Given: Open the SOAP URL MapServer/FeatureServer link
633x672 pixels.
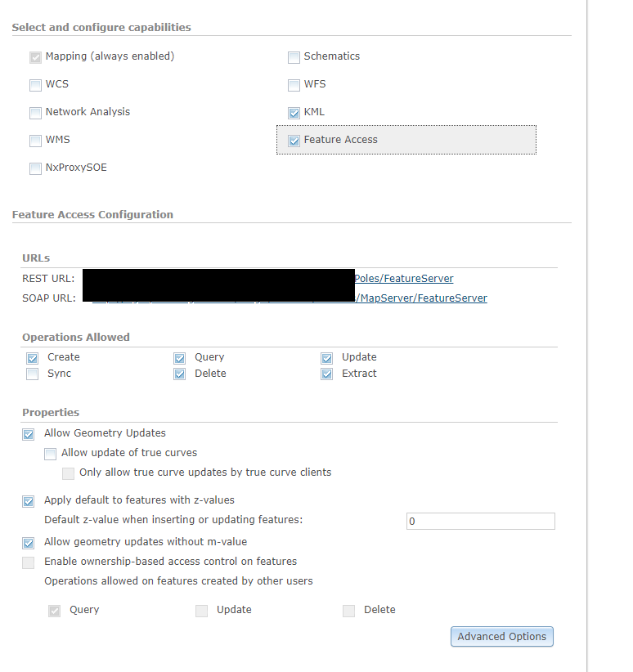Looking at the screenshot, I should 421,298.
